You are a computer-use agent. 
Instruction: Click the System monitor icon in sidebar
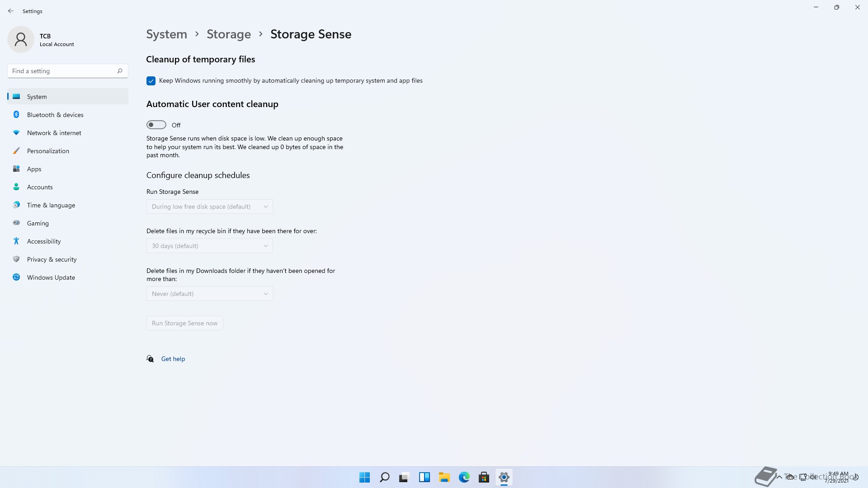(16, 97)
